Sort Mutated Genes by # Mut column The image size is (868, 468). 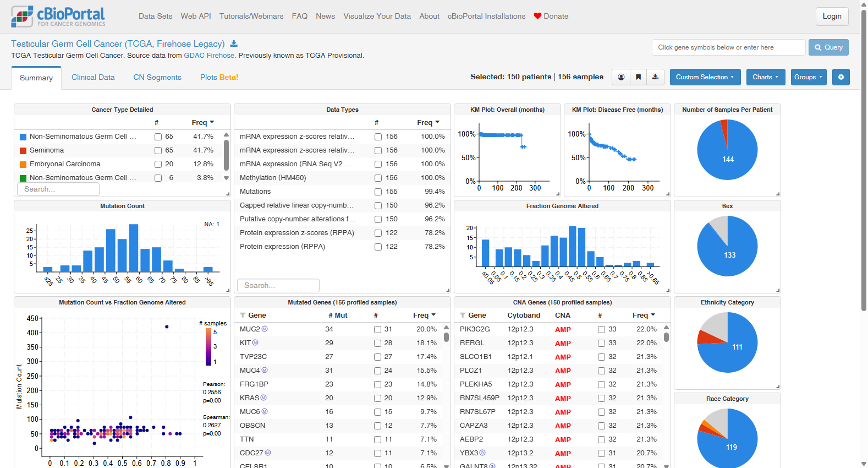(338, 315)
